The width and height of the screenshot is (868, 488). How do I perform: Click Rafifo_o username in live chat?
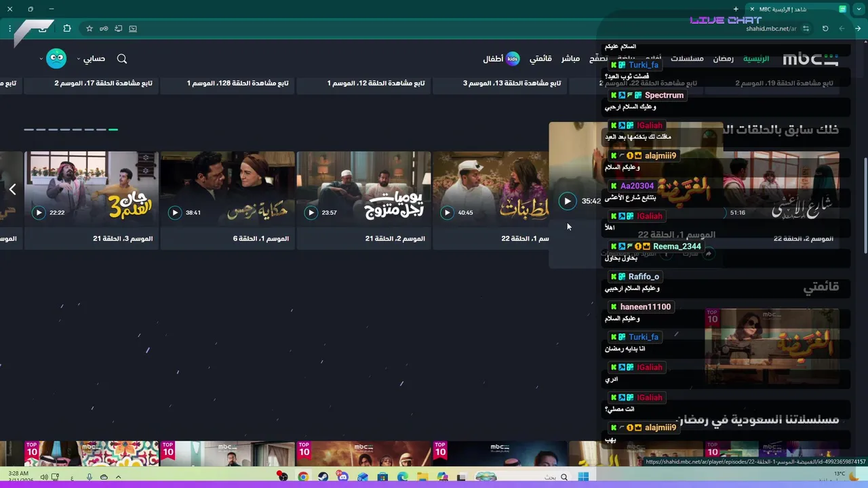point(644,277)
